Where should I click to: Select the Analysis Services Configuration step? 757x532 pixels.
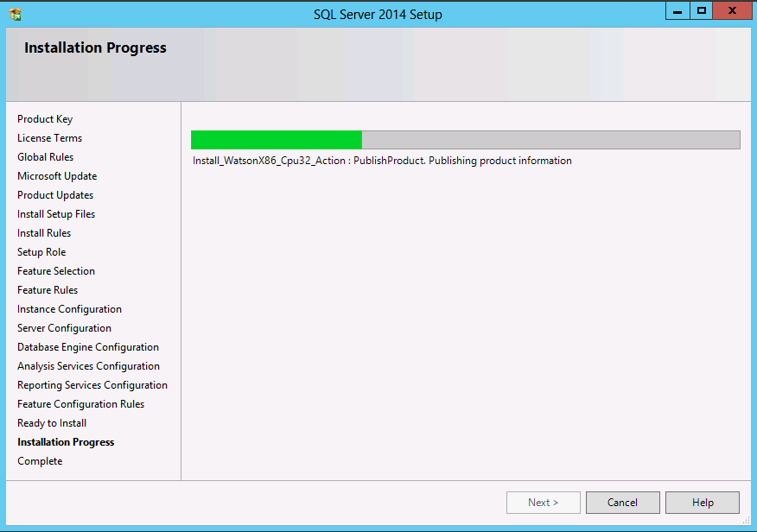coord(88,366)
